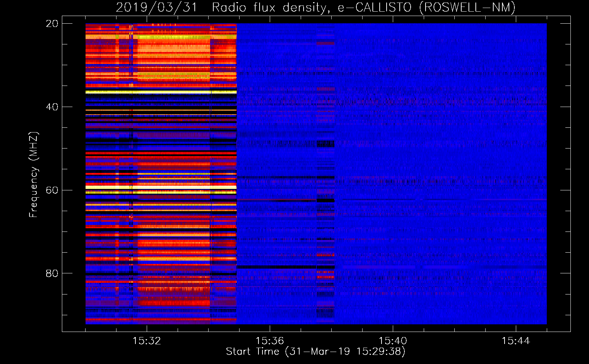Click the 15:32 time tick label
Screen dimensions: 589x364
click(x=147, y=341)
